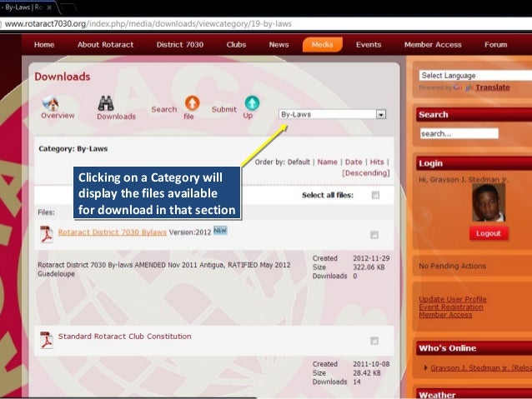Screen dimensions: 532x399
Task: Click the Translate link
Action: click(x=493, y=87)
